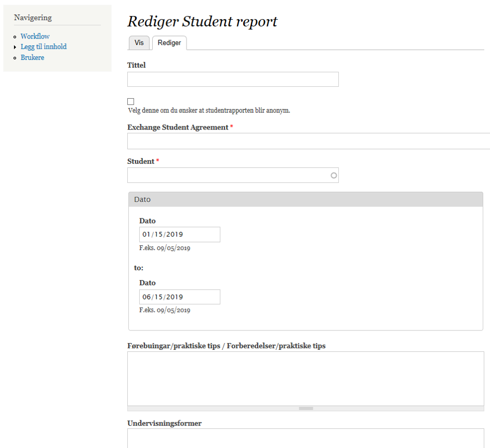Click inside the Førebuingar/praktiske tips text area
The height and width of the screenshot is (448, 490).
pos(306,378)
